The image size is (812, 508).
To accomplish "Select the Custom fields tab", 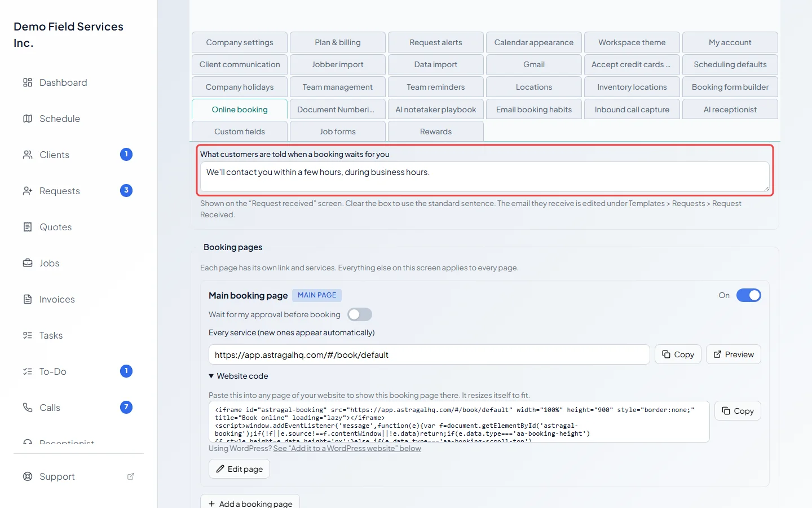I will (x=240, y=132).
